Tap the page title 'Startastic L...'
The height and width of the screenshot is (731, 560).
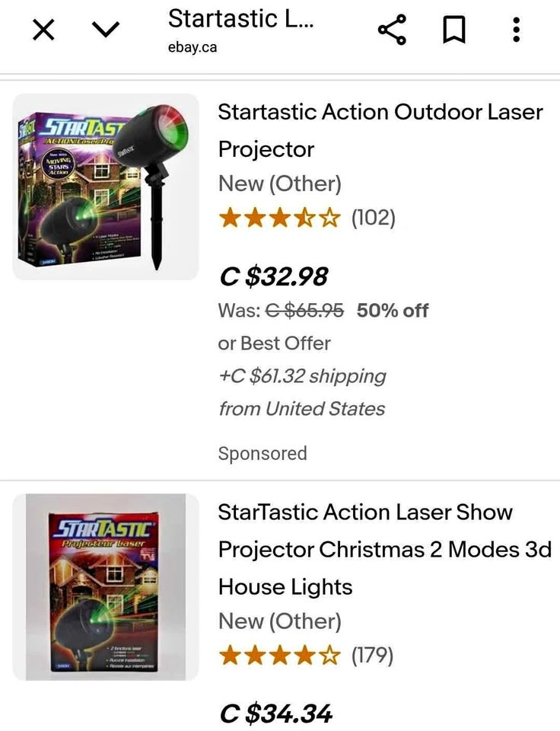click(240, 18)
